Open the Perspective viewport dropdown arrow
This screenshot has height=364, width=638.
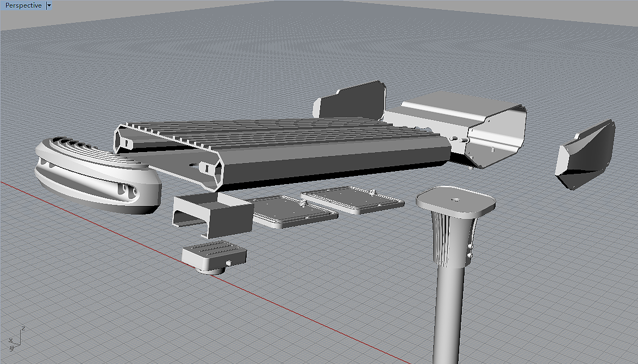point(49,5)
